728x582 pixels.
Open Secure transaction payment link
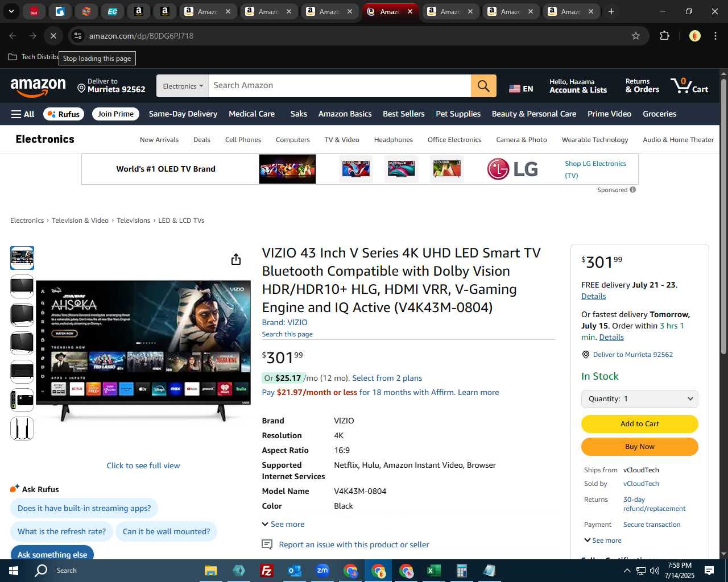652,525
